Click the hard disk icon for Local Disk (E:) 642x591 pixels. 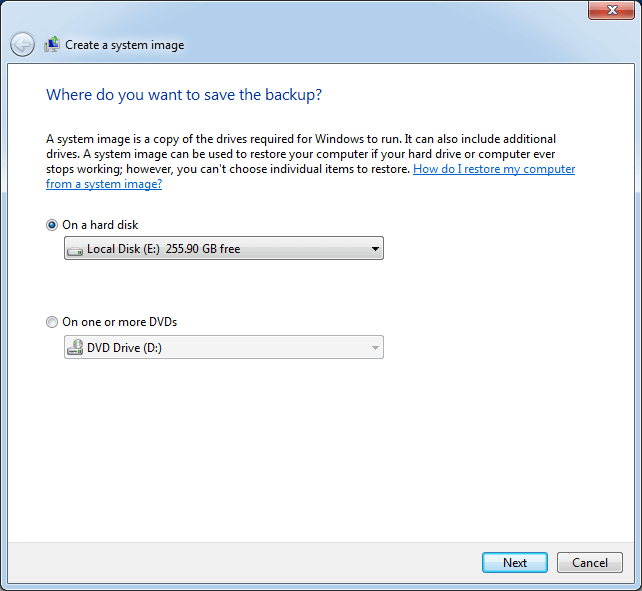[x=75, y=249]
